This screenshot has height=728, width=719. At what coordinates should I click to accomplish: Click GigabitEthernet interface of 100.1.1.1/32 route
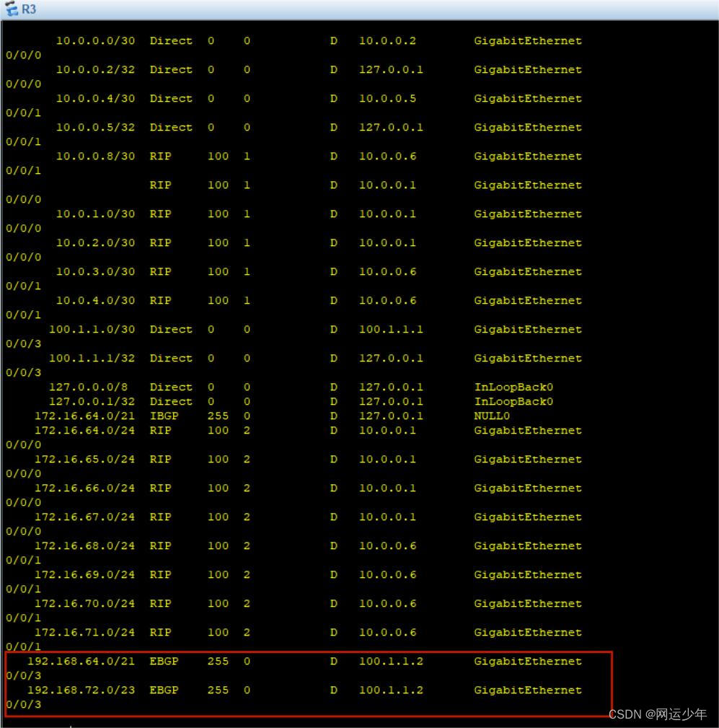click(x=528, y=358)
